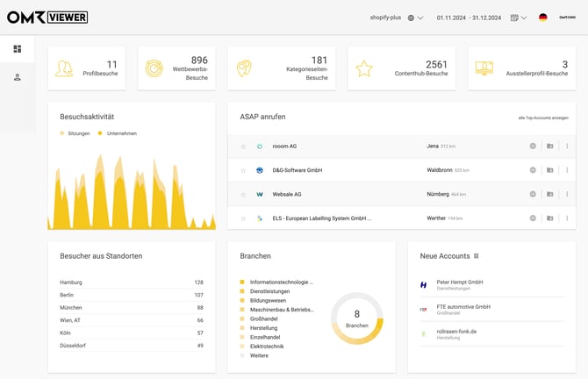
Task: Open folder icon for D&G-Software GmbH
Action: [550, 170]
